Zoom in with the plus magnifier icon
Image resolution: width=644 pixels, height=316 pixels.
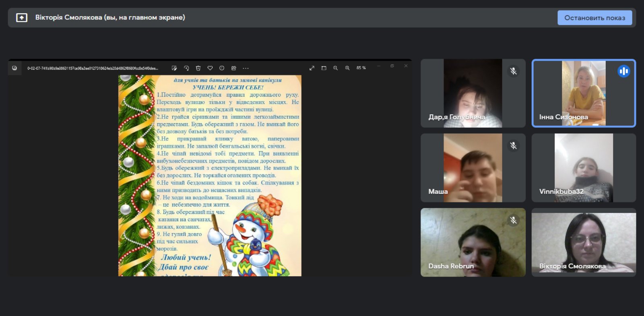coord(347,68)
